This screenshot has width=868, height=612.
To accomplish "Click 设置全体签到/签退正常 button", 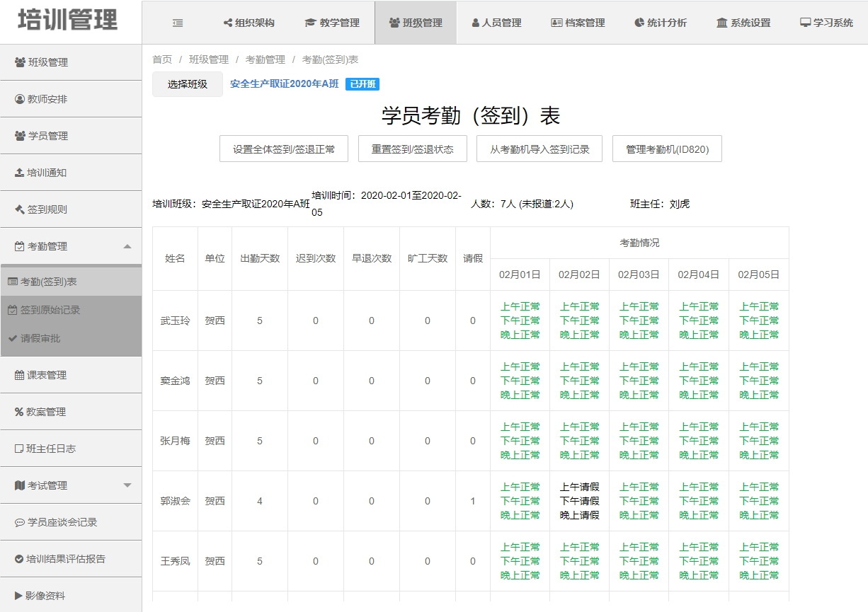I will (x=284, y=149).
